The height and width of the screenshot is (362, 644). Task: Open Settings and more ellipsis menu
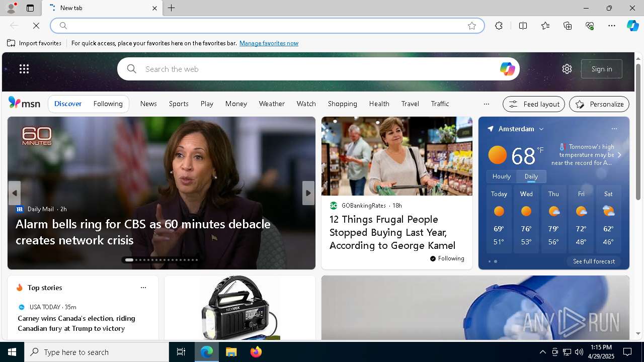pos(612,26)
